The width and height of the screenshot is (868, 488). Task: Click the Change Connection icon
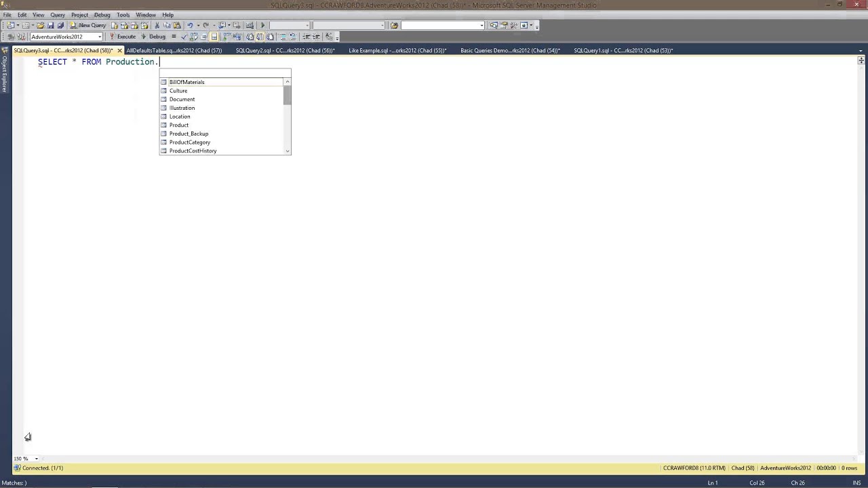click(21, 37)
